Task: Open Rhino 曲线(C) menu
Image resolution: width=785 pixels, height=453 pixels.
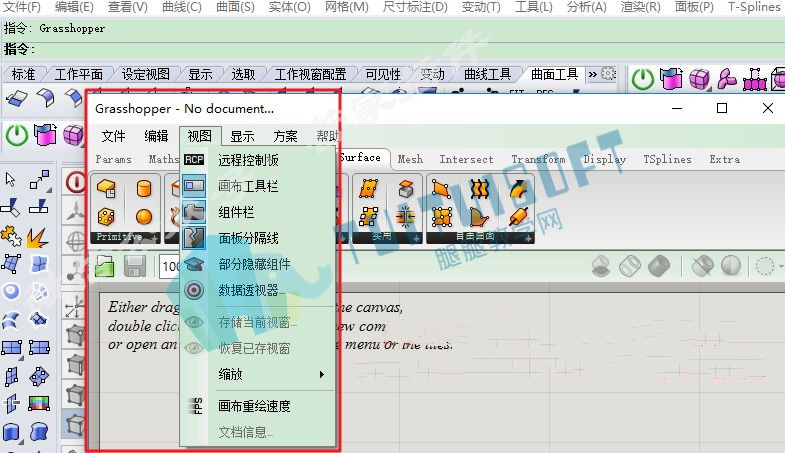Action: (x=182, y=7)
